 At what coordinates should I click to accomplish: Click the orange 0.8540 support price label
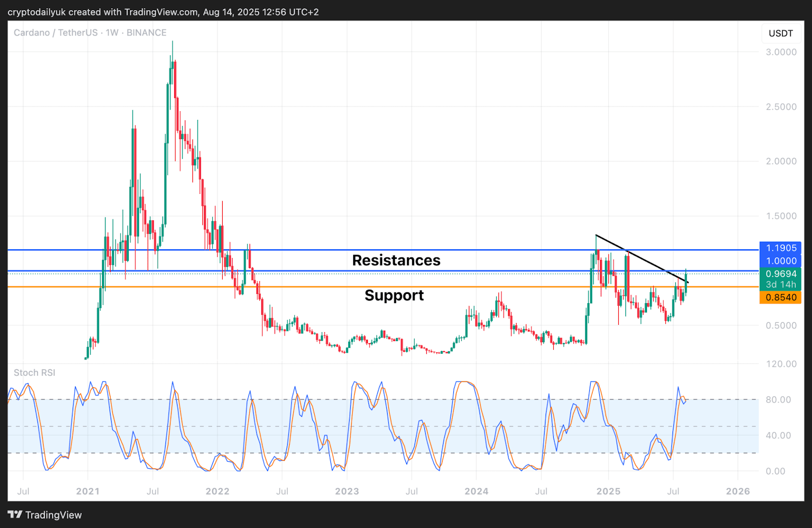[781, 298]
